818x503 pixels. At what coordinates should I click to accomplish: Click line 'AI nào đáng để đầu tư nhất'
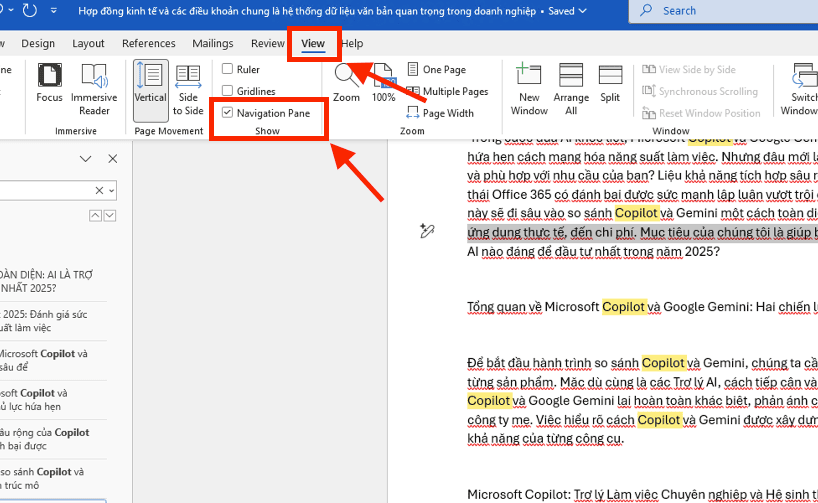(x=593, y=252)
